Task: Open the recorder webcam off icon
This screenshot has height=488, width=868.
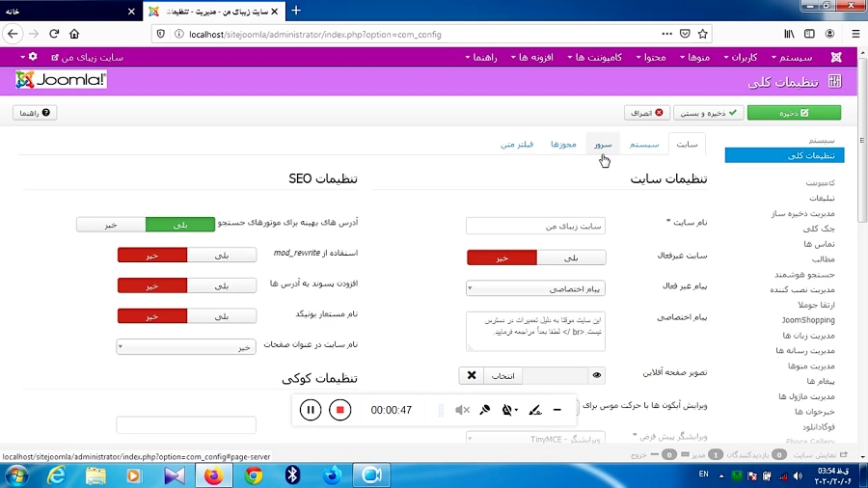Action: [508, 410]
